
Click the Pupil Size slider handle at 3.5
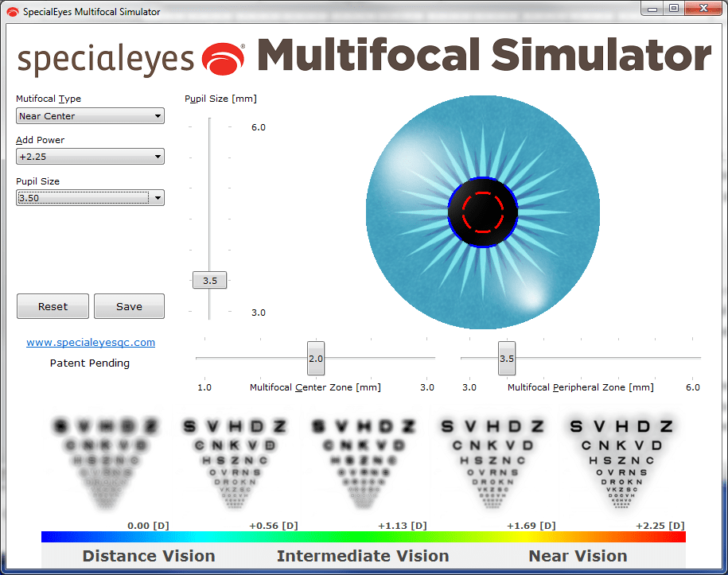[209, 280]
